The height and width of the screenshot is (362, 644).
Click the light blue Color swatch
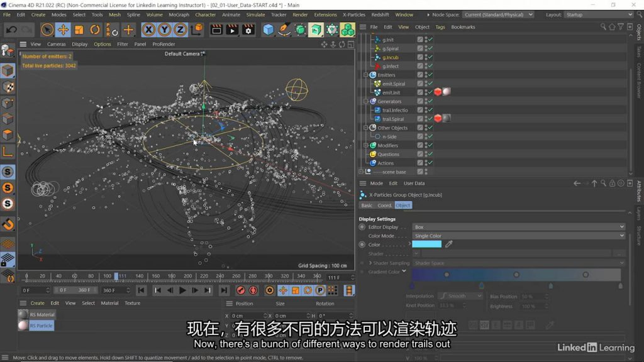(x=427, y=244)
